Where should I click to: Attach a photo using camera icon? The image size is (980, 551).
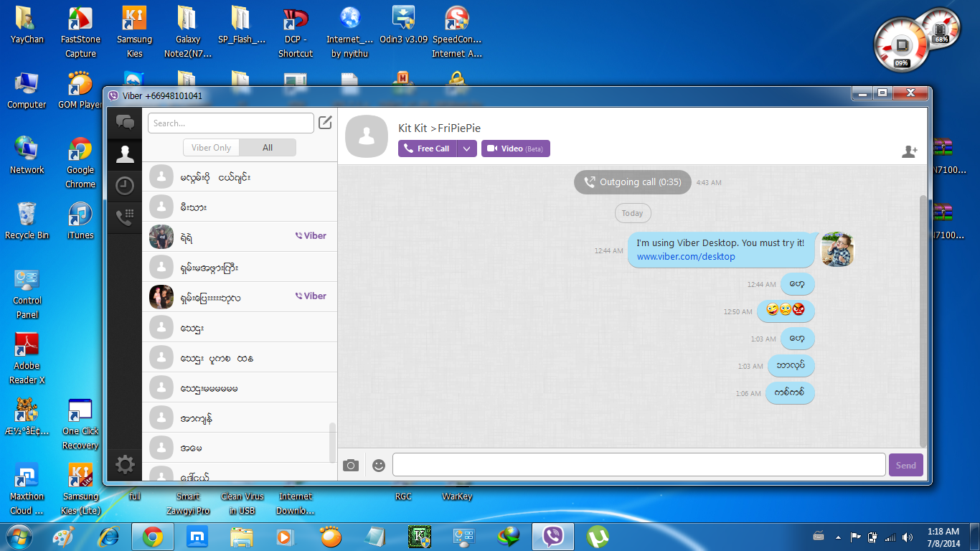tap(351, 466)
